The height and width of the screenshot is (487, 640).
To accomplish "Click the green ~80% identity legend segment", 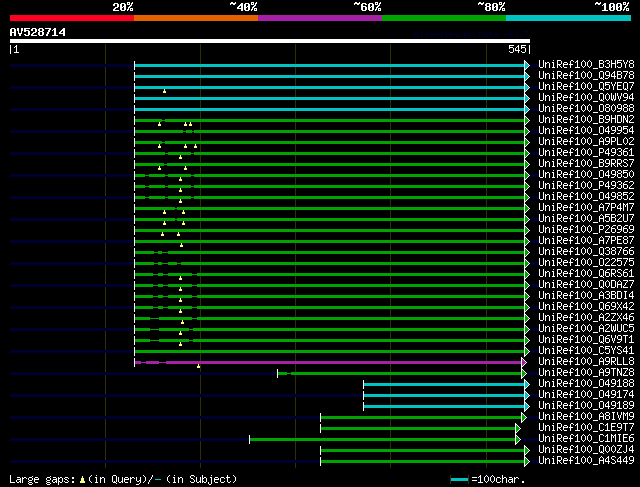I will (444, 18).
